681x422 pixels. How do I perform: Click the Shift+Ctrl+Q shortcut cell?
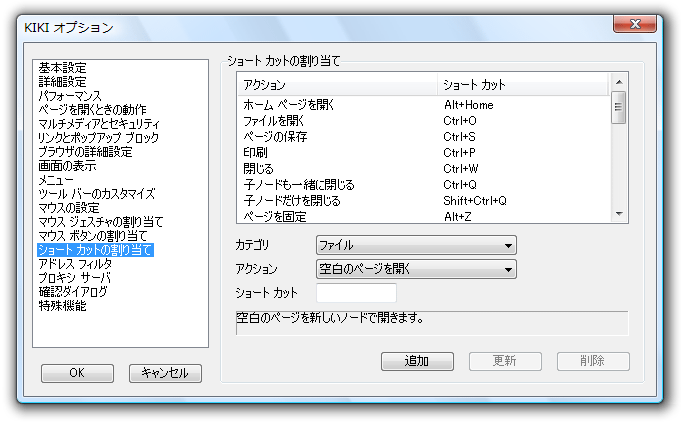click(475, 201)
